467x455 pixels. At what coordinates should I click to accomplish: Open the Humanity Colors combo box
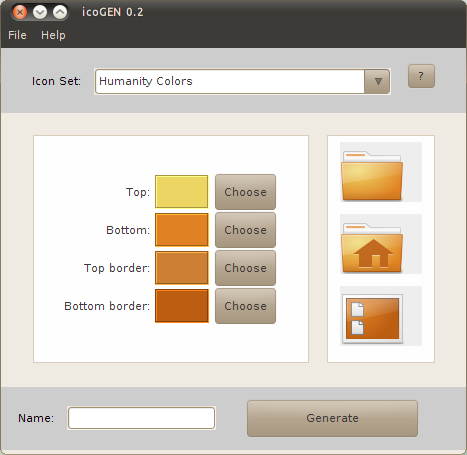242,81
